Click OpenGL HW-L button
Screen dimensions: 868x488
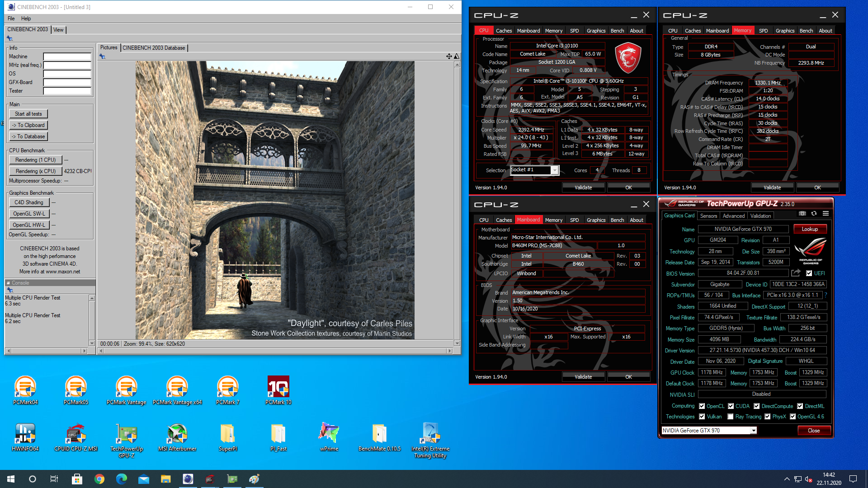tap(29, 225)
